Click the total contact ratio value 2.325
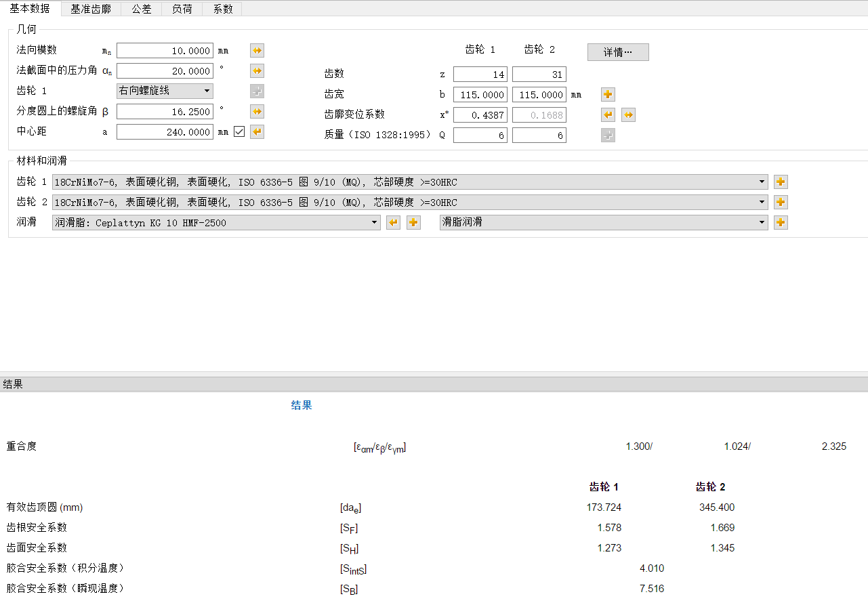The height and width of the screenshot is (605, 868). (x=833, y=446)
